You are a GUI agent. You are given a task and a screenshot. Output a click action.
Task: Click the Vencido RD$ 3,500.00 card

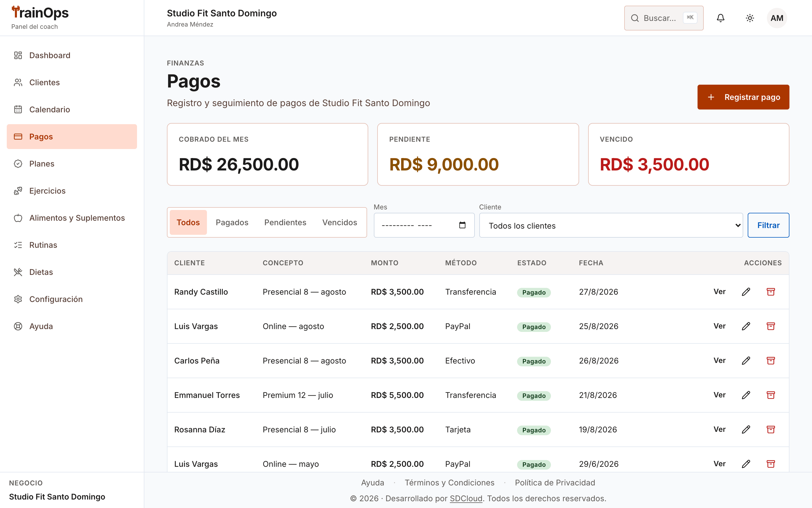click(689, 155)
